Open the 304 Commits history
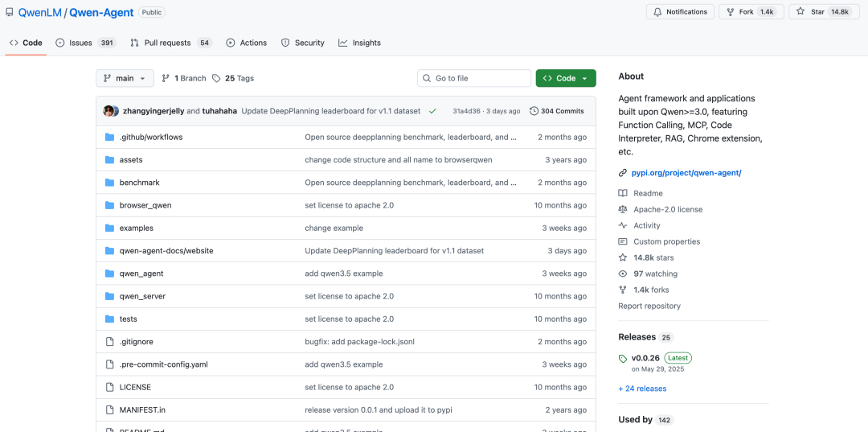Screen dimensions: 868x432 click(x=557, y=111)
